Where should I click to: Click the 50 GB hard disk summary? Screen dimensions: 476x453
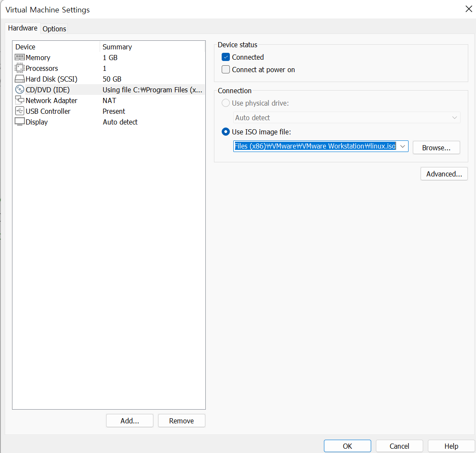[112, 79]
